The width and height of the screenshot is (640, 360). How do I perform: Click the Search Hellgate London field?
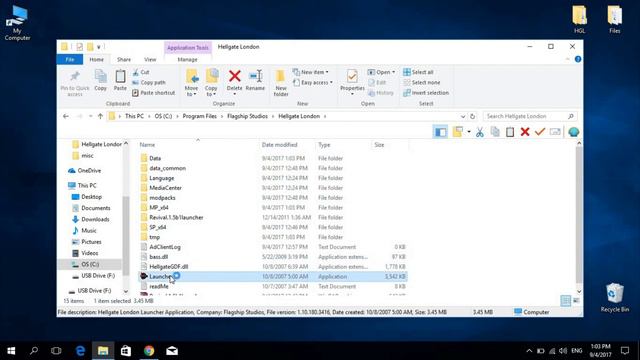pyautogui.click(x=530, y=116)
